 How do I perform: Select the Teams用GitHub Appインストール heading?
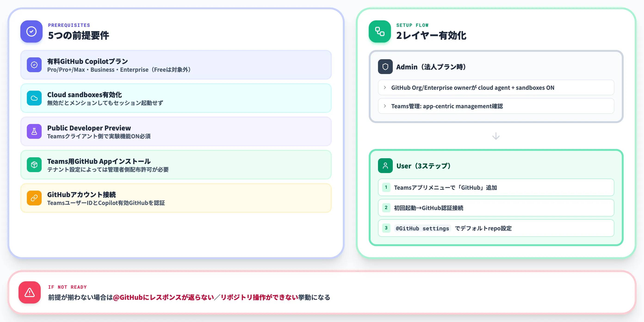tap(99, 161)
